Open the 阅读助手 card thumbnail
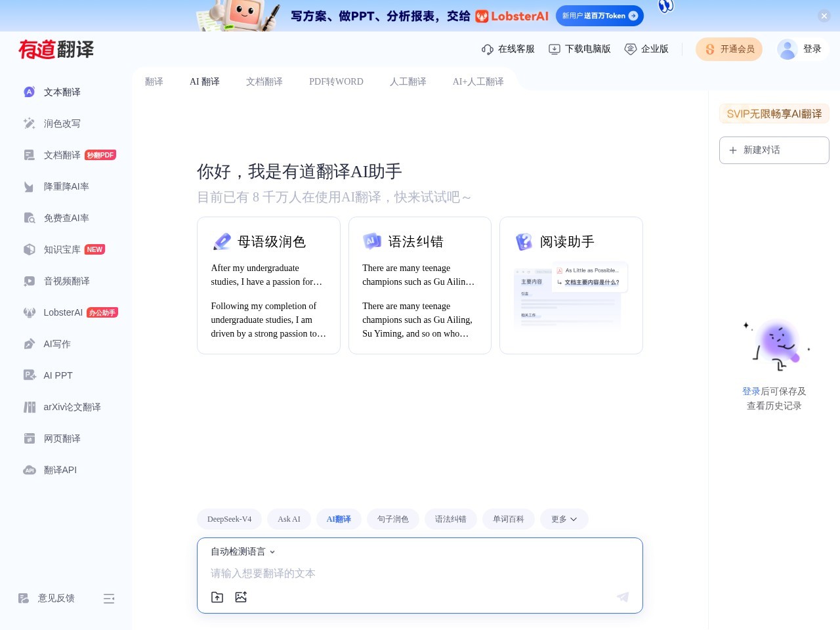 point(571,295)
